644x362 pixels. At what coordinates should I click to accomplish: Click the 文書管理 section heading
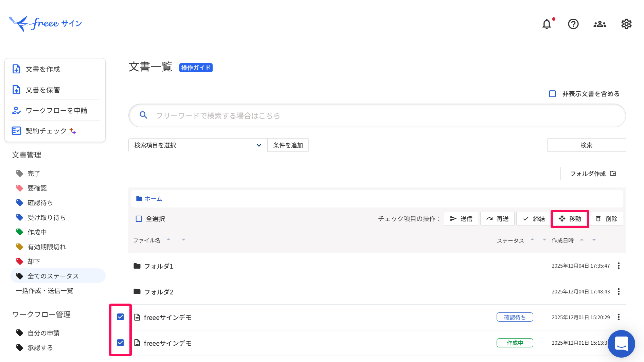26,155
